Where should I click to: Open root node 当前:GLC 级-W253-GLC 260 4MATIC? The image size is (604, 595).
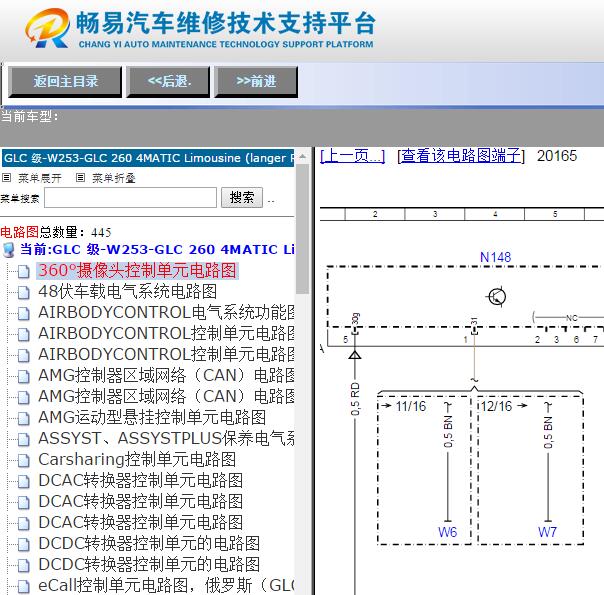tap(157, 250)
